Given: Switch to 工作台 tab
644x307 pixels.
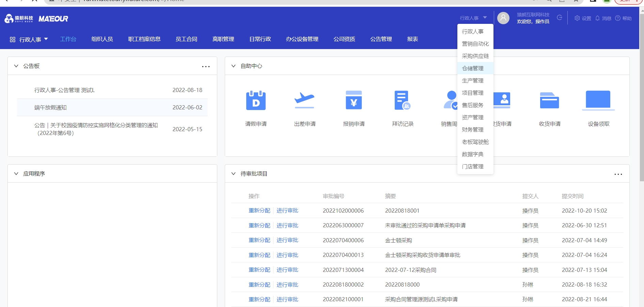Looking at the screenshot, I should [x=68, y=39].
